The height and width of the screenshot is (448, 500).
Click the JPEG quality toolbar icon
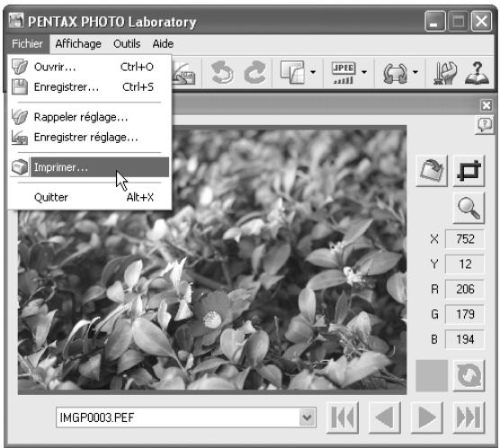point(344,73)
